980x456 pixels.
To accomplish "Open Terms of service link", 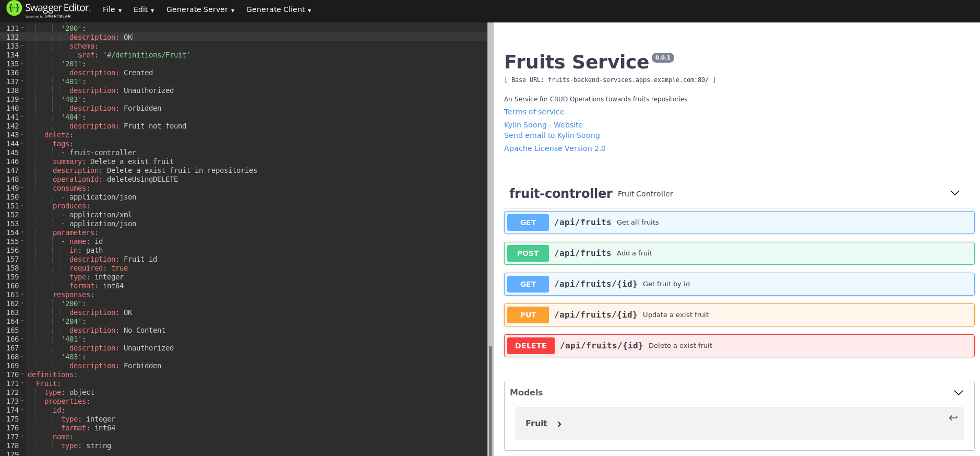I will [534, 112].
